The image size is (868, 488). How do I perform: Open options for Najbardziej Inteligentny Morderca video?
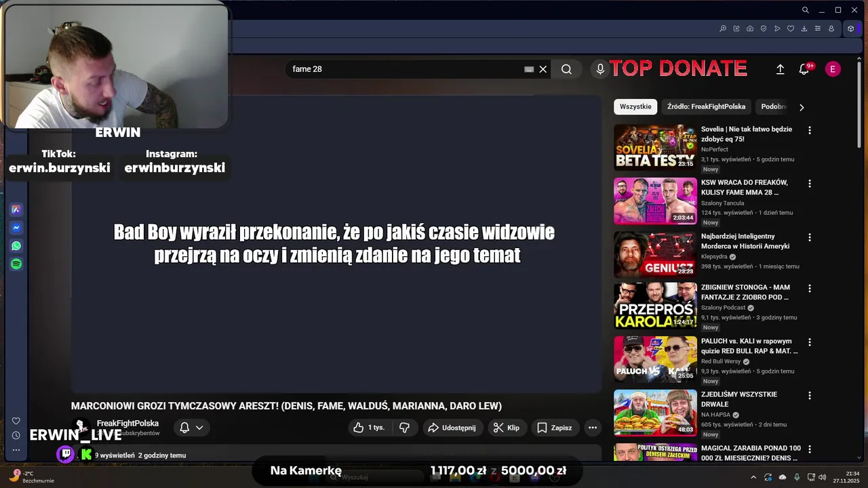click(x=809, y=237)
